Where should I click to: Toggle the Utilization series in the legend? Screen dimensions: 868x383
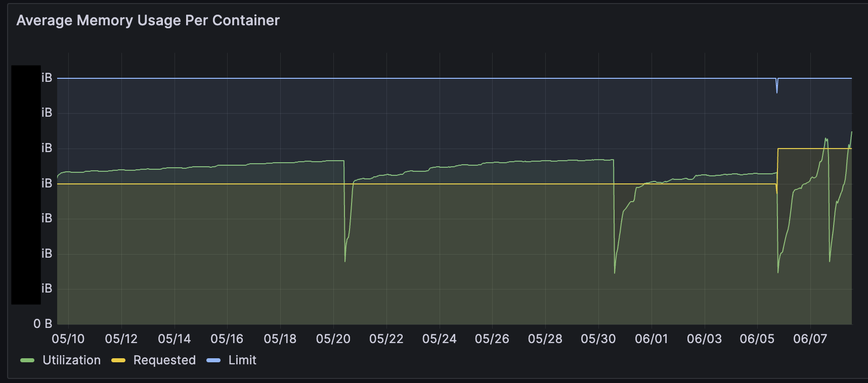point(71,360)
